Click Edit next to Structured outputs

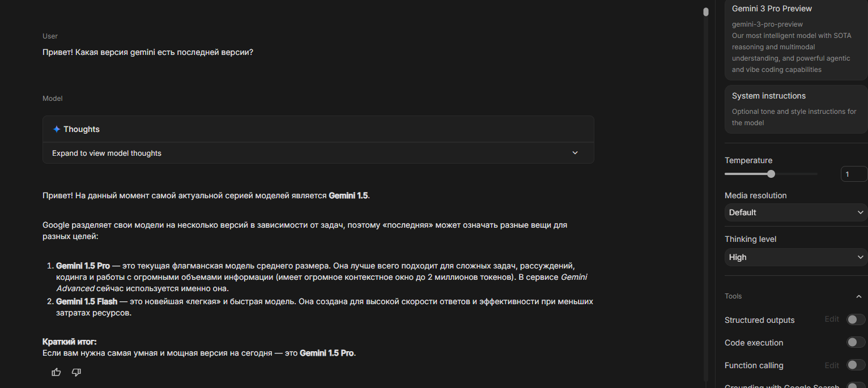[x=832, y=319]
